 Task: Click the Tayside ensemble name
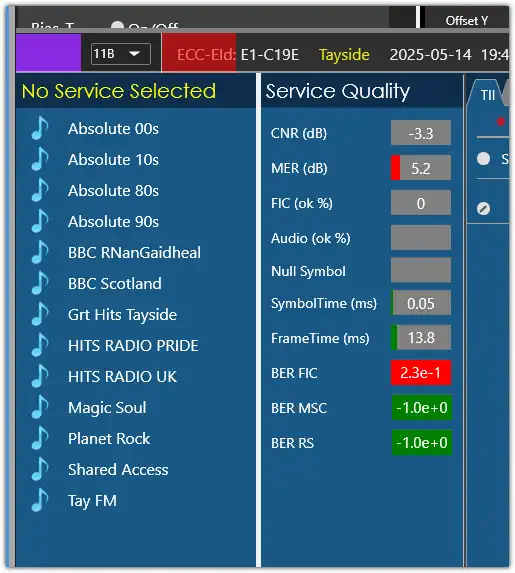(344, 55)
